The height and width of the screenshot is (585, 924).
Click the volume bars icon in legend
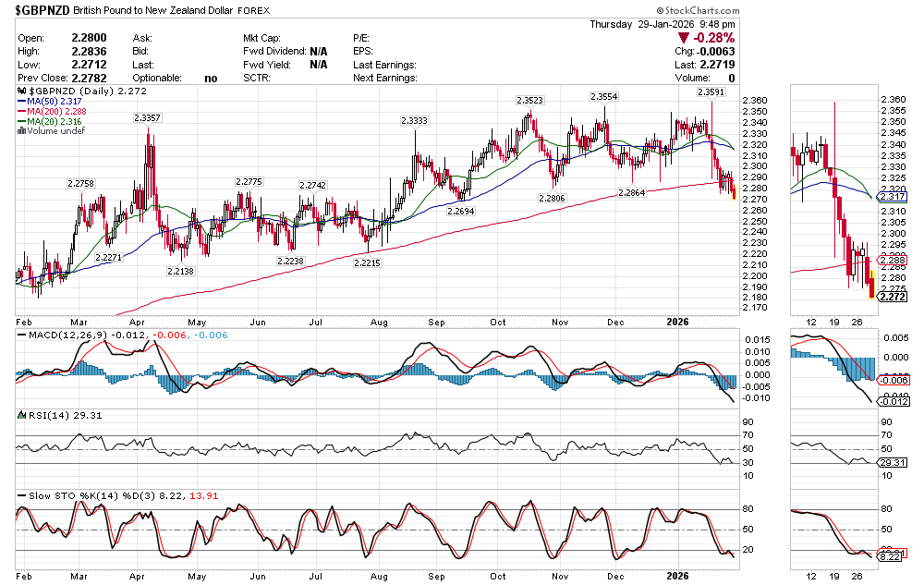coord(22,131)
